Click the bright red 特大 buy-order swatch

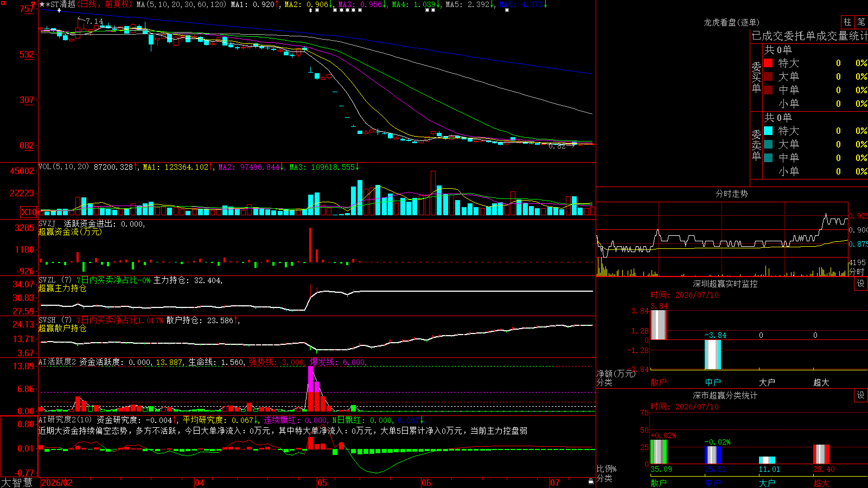coord(768,63)
